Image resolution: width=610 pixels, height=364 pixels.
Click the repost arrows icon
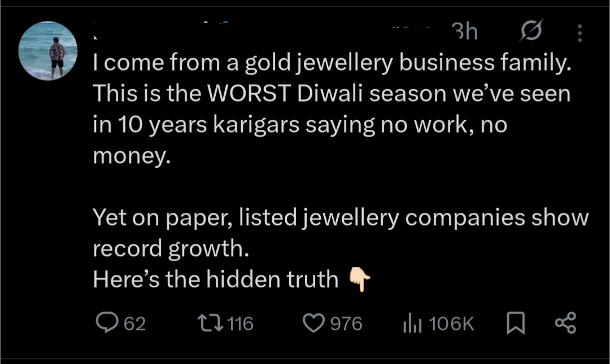pyautogui.click(x=210, y=323)
